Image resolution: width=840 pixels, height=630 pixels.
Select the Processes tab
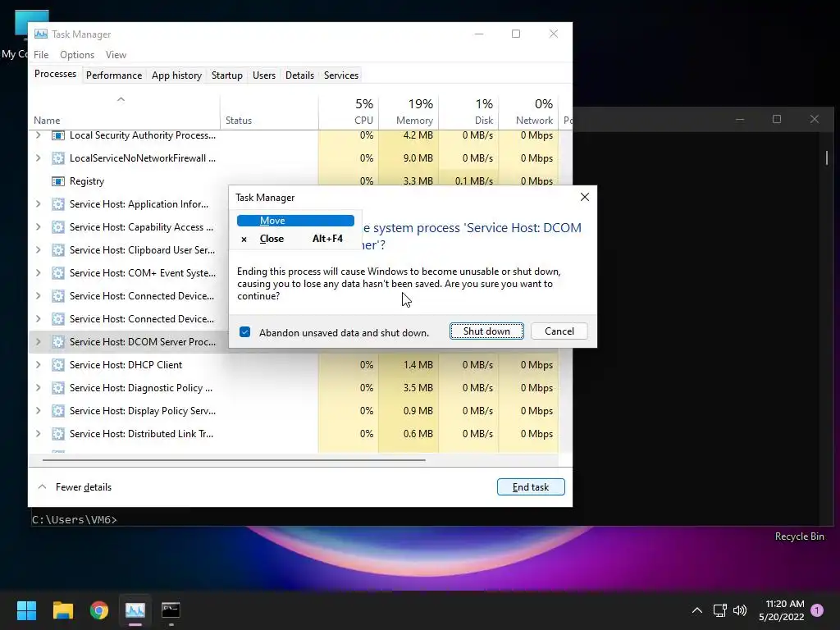click(x=55, y=74)
